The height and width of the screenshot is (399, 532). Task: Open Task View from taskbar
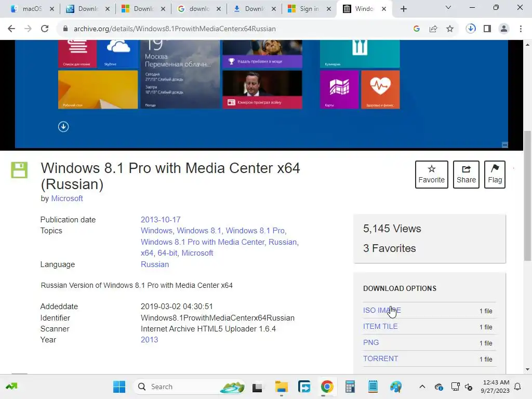[258, 387]
